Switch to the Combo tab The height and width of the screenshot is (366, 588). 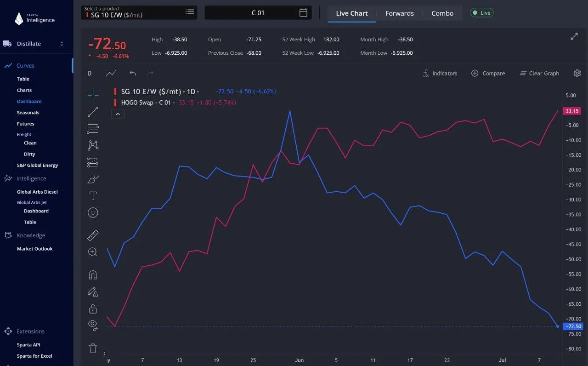pyautogui.click(x=442, y=13)
